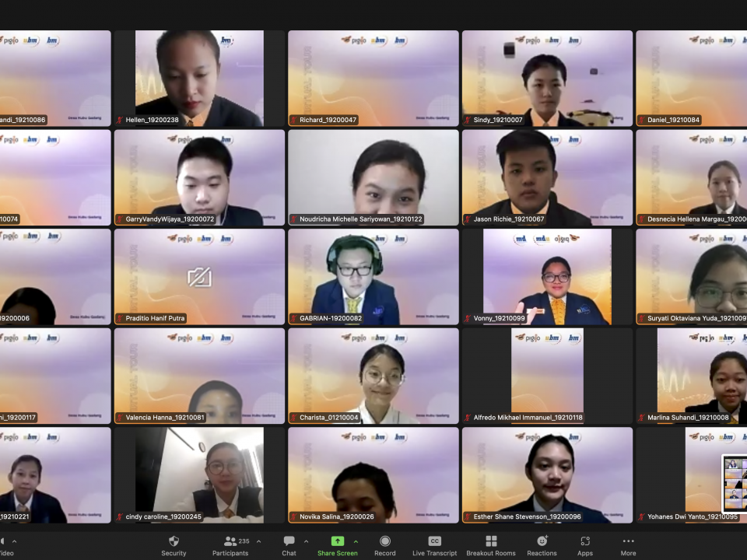Click muted mic icon beside Praditio Hanif Putra
The height and width of the screenshot is (560, 747).
click(120, 318)
